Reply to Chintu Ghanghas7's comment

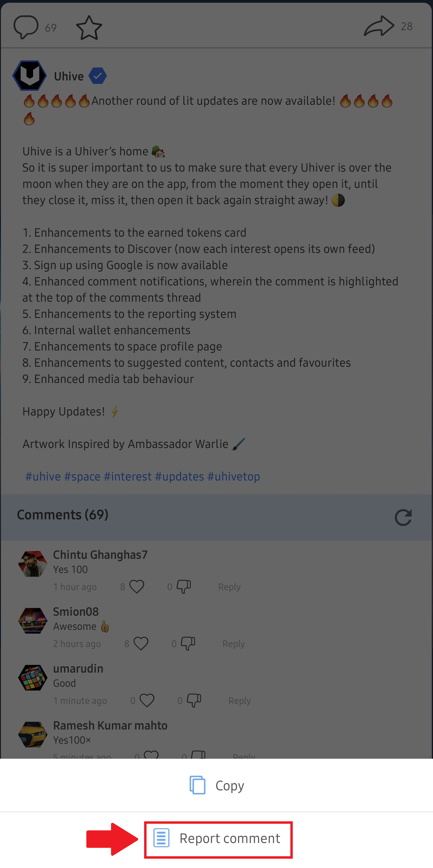click(x=229, y=586)
